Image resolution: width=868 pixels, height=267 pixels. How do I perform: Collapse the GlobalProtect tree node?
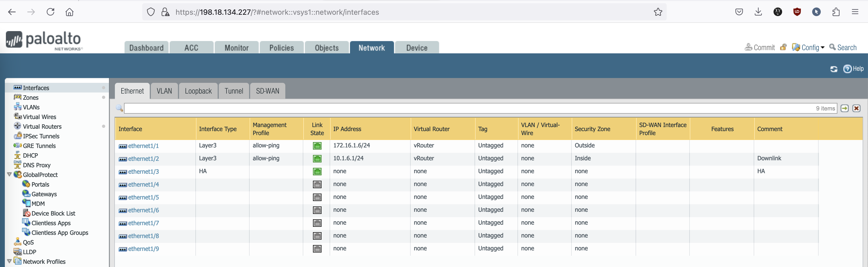pos(9,175)
